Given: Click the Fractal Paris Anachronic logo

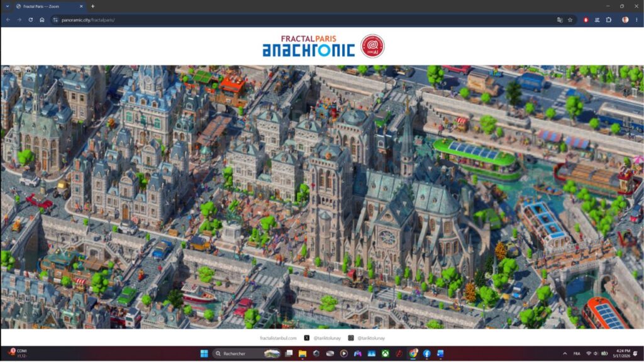Looking at the screenshot, I should (x=308, y=46).
